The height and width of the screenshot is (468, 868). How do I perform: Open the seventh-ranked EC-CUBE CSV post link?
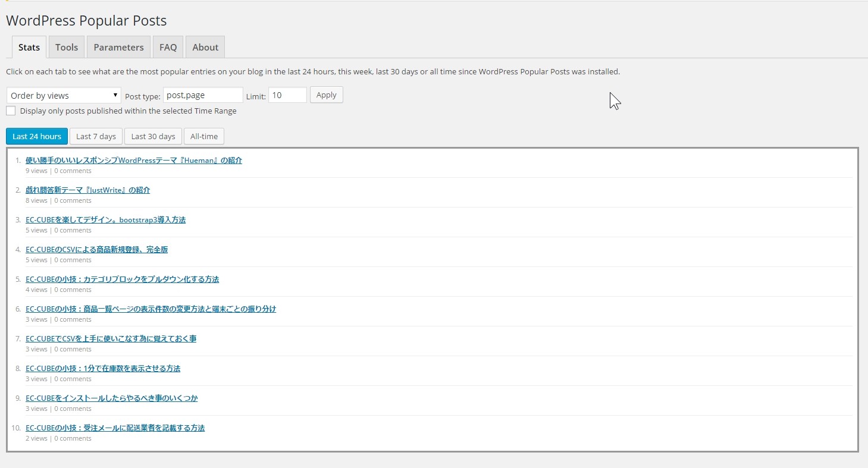pyautogui.click(x=111, y=339)
